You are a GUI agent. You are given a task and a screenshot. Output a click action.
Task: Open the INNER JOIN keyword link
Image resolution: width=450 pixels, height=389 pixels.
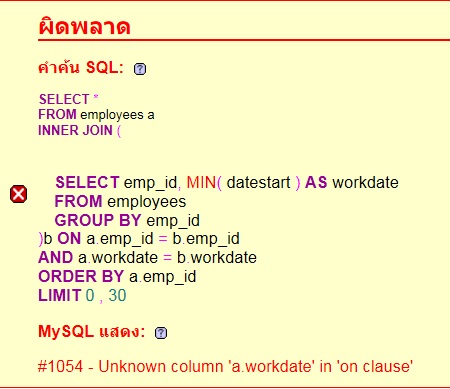coord(75,130)
